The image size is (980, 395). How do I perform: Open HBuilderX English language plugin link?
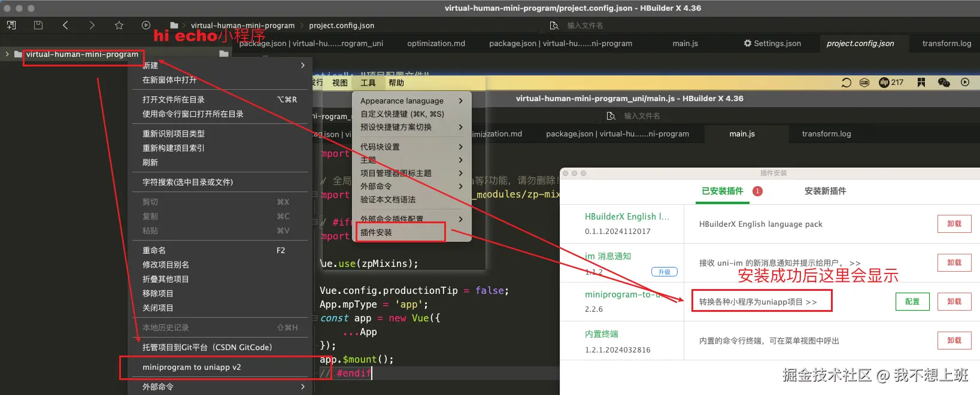pos(627,217)
